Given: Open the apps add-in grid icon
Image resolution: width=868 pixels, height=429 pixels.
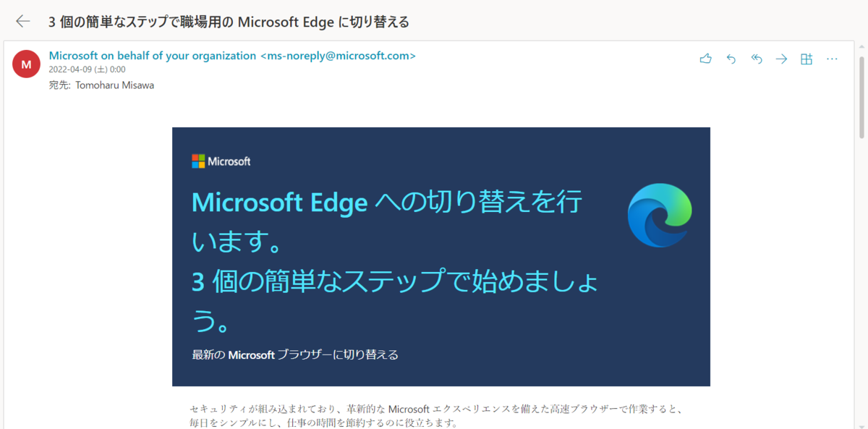Looking at the screenshot, I should pyautogui.click(x=807, y=59).
